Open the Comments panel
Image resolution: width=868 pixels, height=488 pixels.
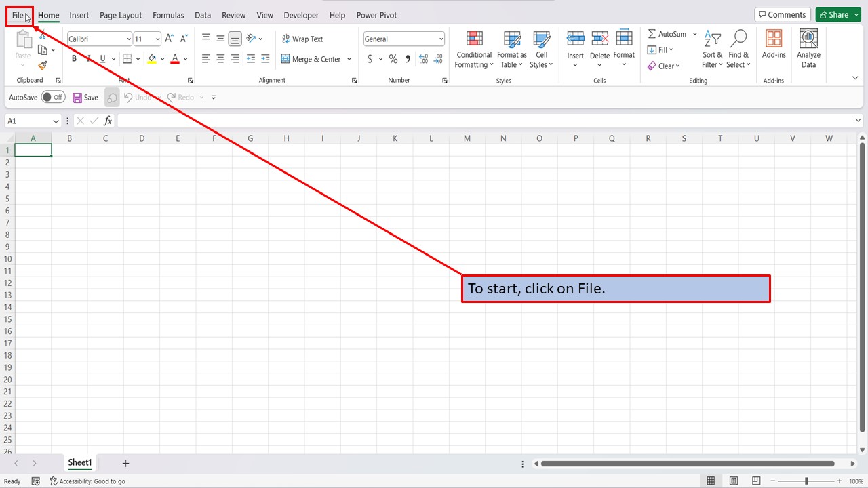(782, 14)
